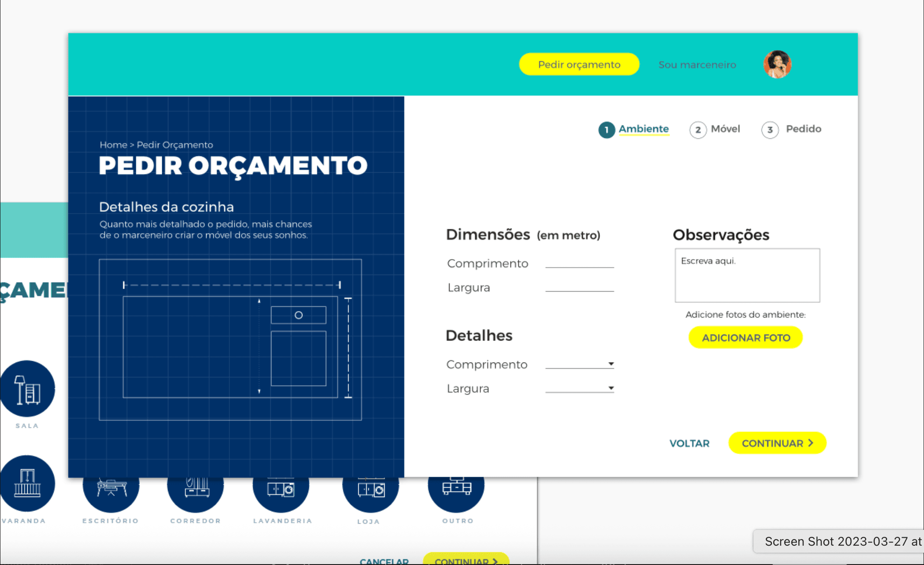Click the Detalhes da cozinha heading
924x565 pixels.
pyautogui.click(x=167, y=207)
